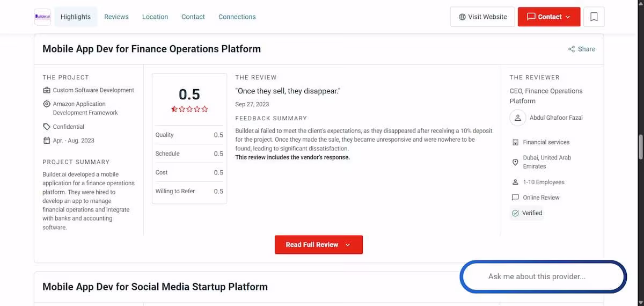644x306 pixels.
Task: Click the person icon by 1-10 Employees
Action: pos(516,182)
